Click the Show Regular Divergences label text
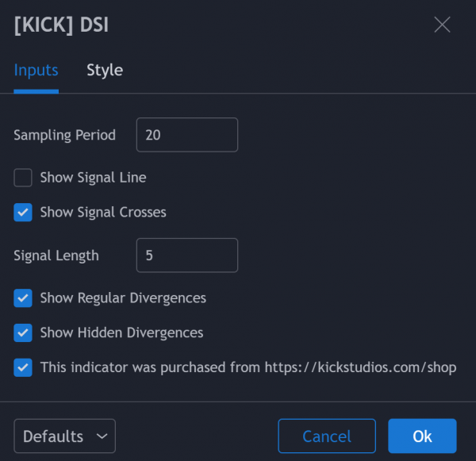Image resolution: width=476 pixels, height=461 pixels. pyautogui.click(x=123, y=298)
